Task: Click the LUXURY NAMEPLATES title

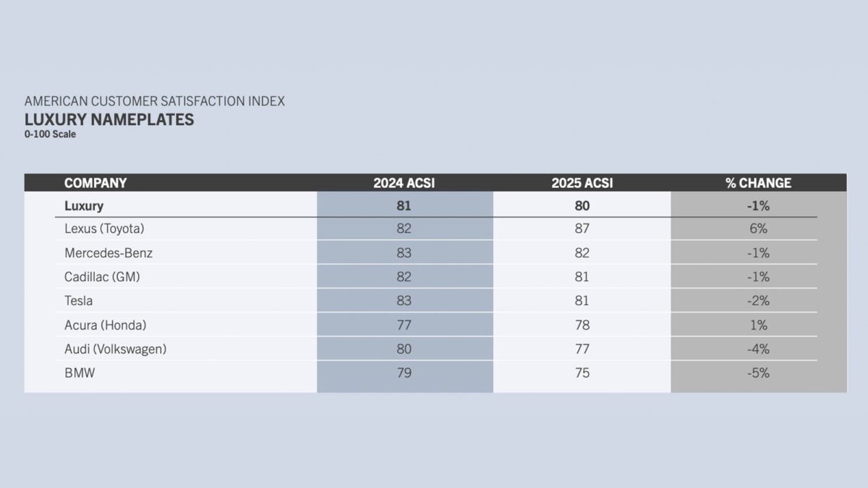Action: click(x=109, y=119)
